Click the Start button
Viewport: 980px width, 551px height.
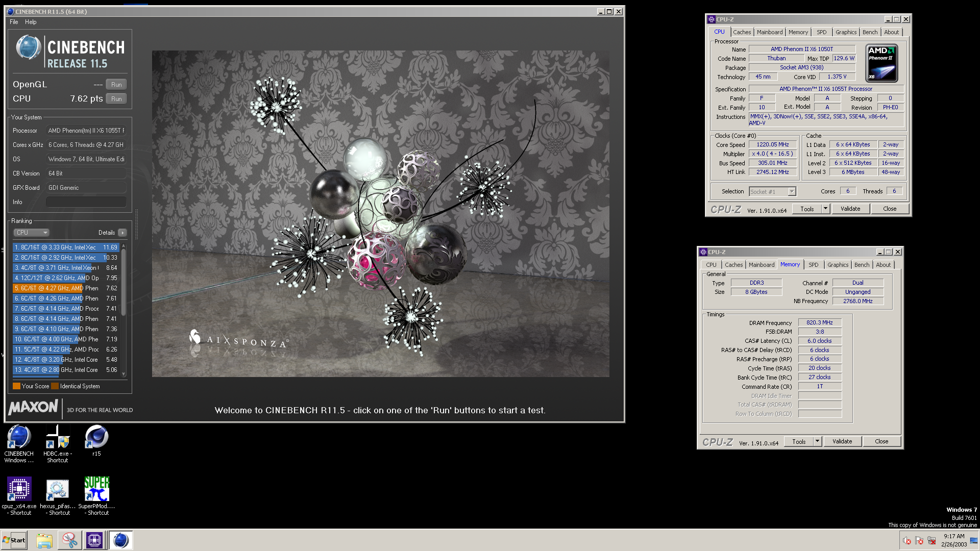point(14,540)
